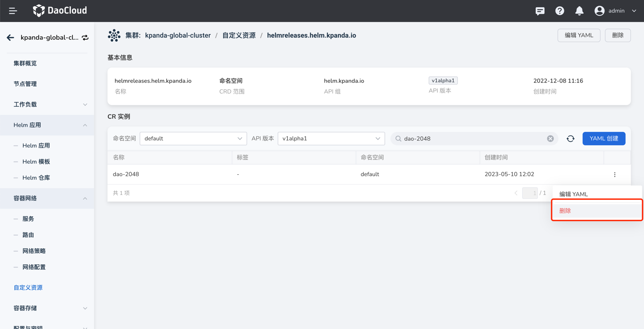Expand the 工作负载 section
The image size is (644, 329).
click(47, 105)
